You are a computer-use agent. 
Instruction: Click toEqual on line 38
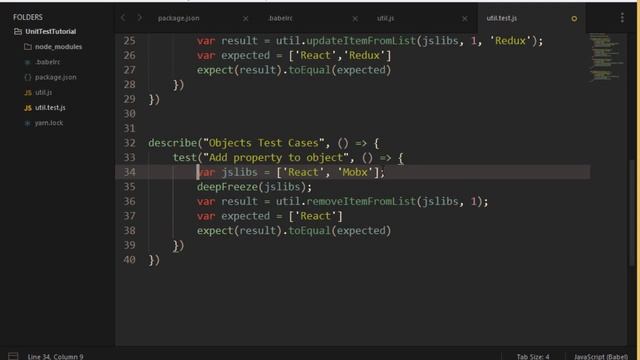coord(309,231)
